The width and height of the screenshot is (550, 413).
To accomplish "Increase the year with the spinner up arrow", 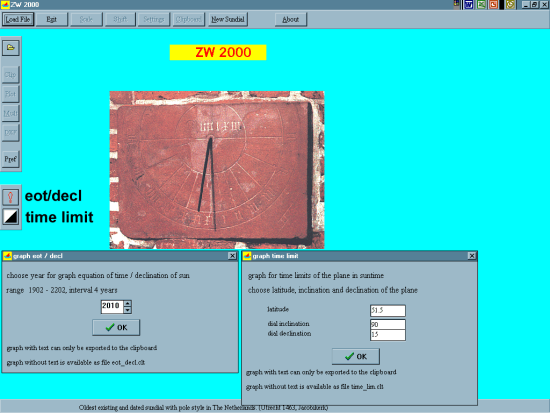I will click(x=128, y=304).
